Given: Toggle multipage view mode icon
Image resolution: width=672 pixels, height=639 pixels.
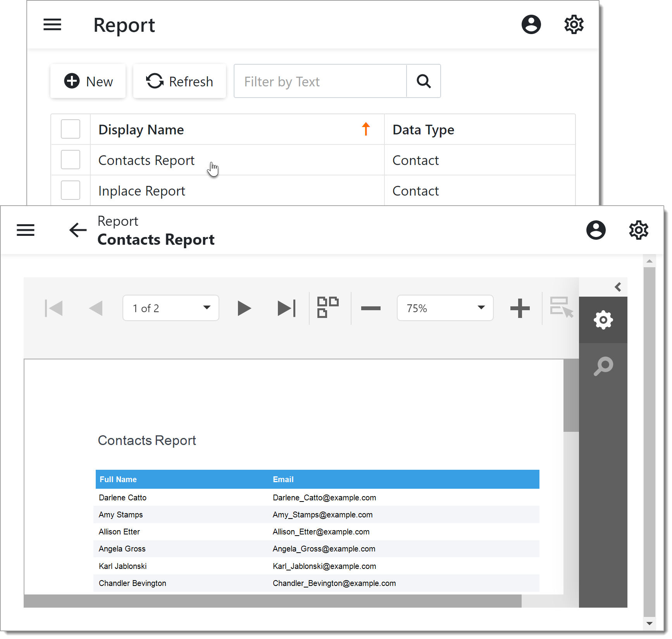Looking at the screenshot, I should pyautogui.click(x=327, y=307).
